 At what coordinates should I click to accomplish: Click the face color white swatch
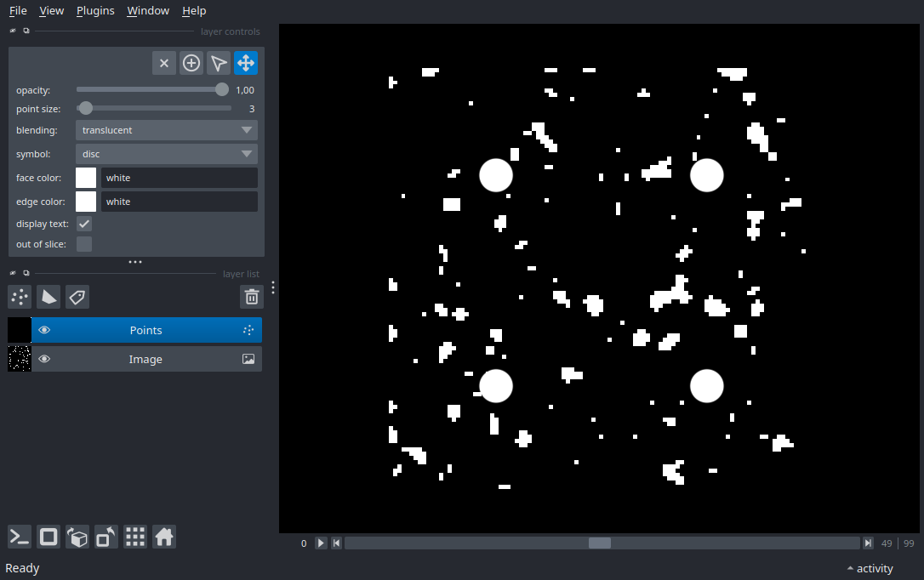[x=86, y=178]
